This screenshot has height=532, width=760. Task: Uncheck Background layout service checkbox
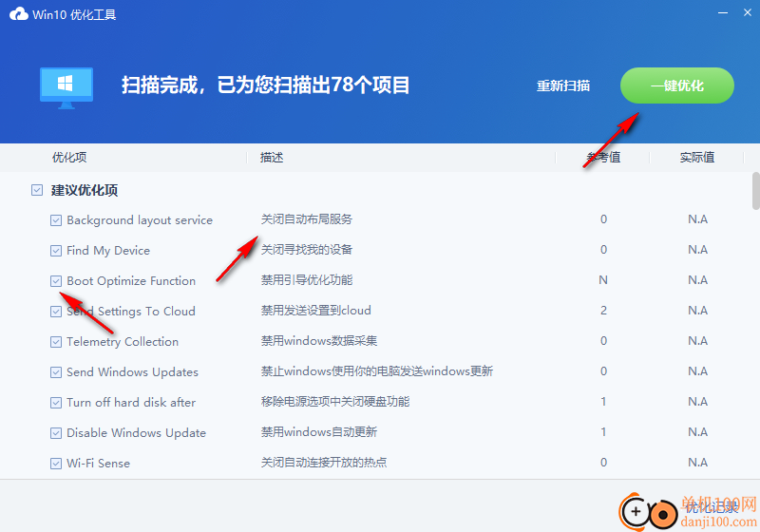[56, 220]
